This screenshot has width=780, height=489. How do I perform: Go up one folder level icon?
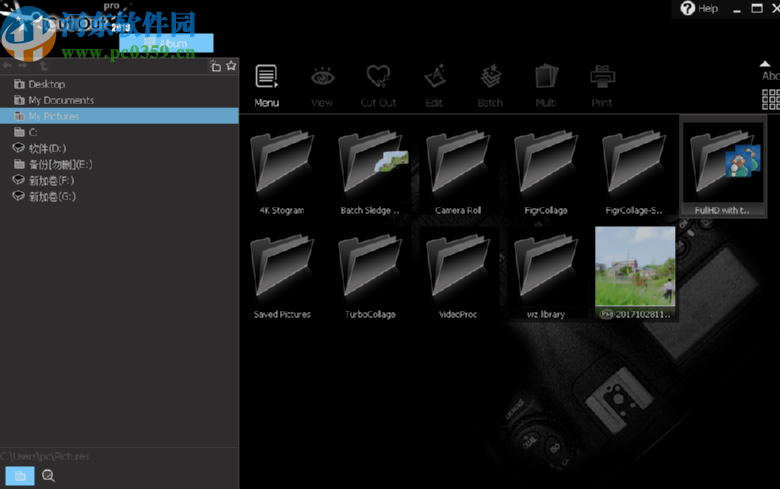[x=44, y=66]
